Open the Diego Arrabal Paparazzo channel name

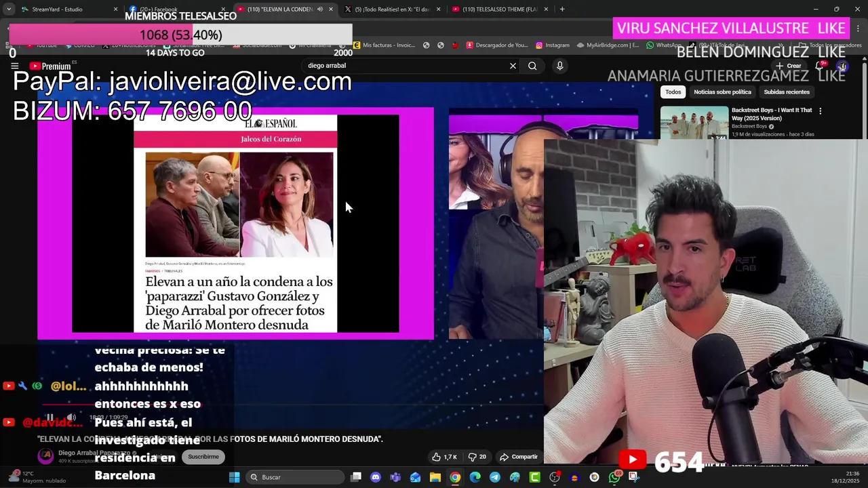(94, 453)
